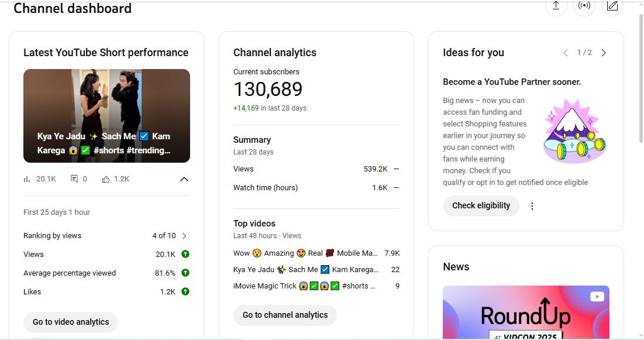
Task: Click the comments icon under Short thumbnail
Action: pyautogui.click(x=74, y=179)
